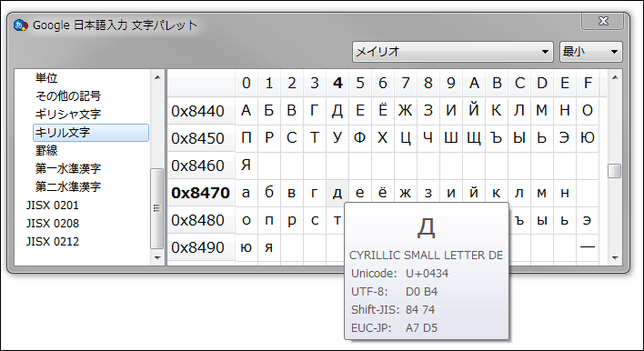This screenshot has height=351, width=644.
Task: Select ギリシャ文字 category
Action: (x=68, y=114)
